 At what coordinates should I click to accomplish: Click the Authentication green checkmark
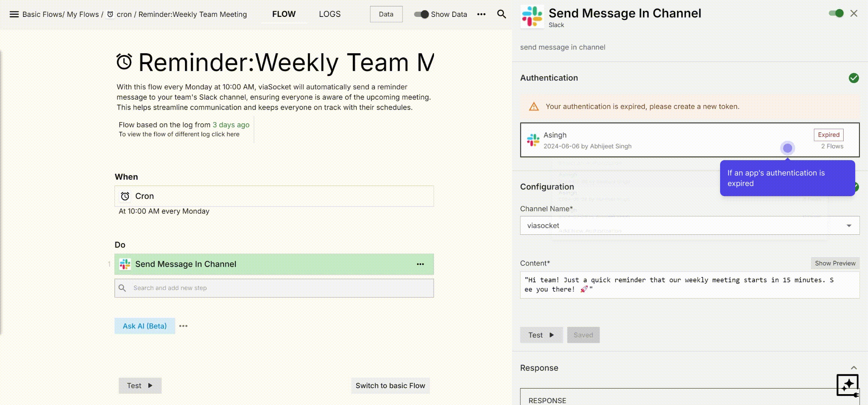coord(853,78)
